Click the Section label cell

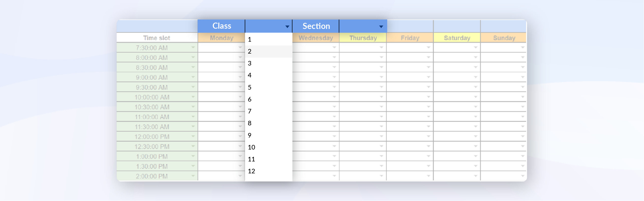coord(316,26)
